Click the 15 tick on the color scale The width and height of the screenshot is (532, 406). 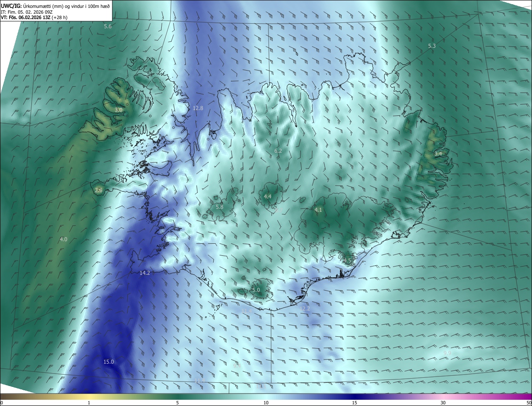[x=355, y=403]
